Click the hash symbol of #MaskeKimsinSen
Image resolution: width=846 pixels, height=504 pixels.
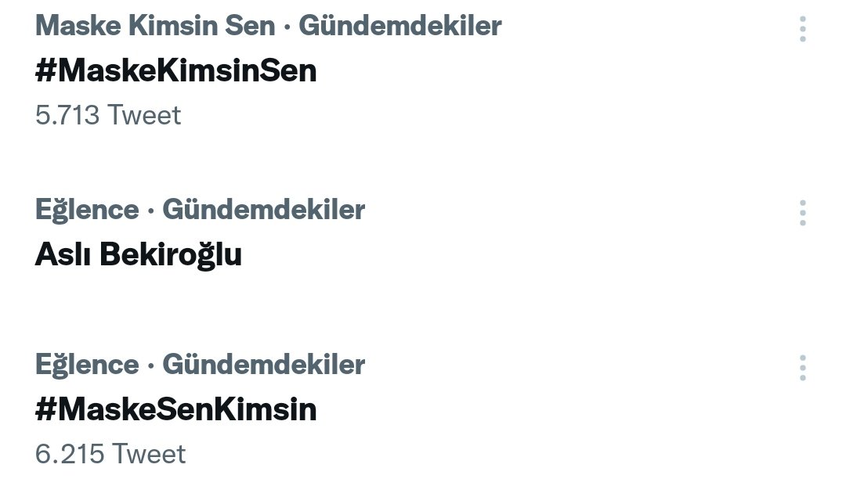[x=45, y=71]
